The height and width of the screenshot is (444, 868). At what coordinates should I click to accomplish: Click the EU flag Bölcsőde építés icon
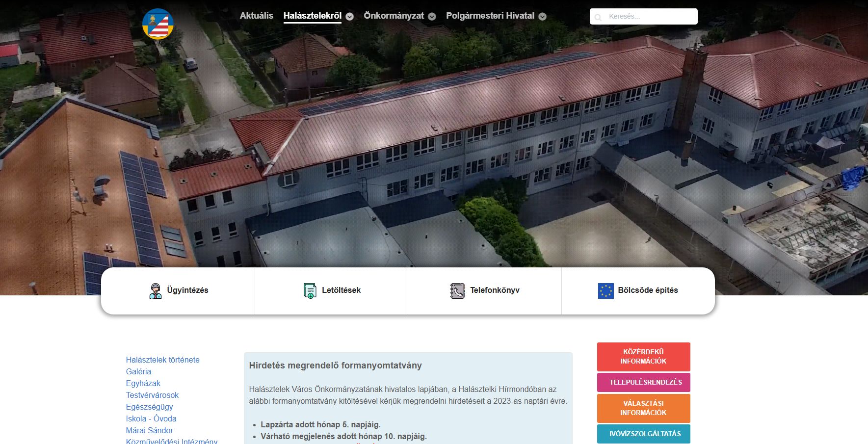605,291
